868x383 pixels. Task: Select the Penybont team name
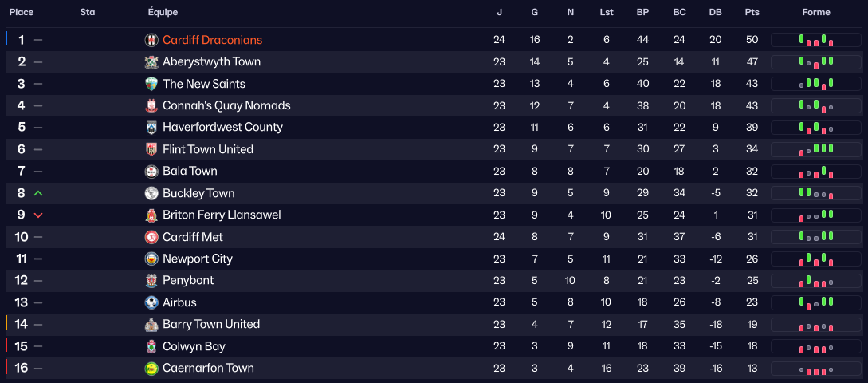[x=188, y=280]
